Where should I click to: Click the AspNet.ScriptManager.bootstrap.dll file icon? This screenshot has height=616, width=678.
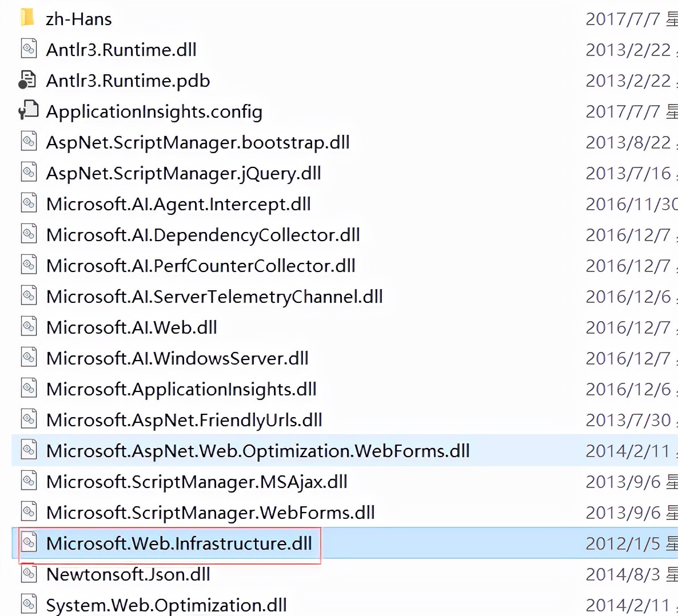tap(29, 141)
